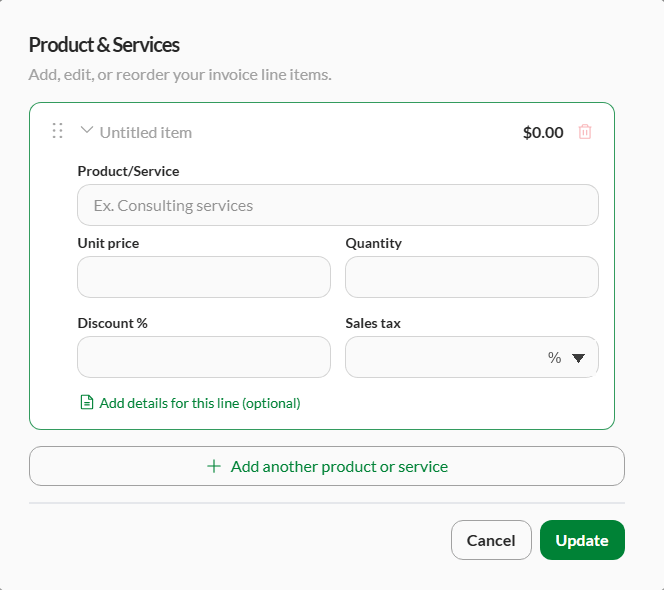The width and height of the screenshot is (664, 590).
Task: Collapse the Untitled item chevron
Action: pos(87,130)
